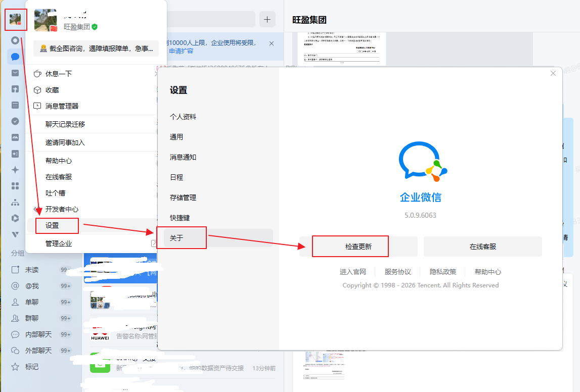Click the version number 5.0.9.6063
Screen dimensions: 580x392
coord(420,215)
